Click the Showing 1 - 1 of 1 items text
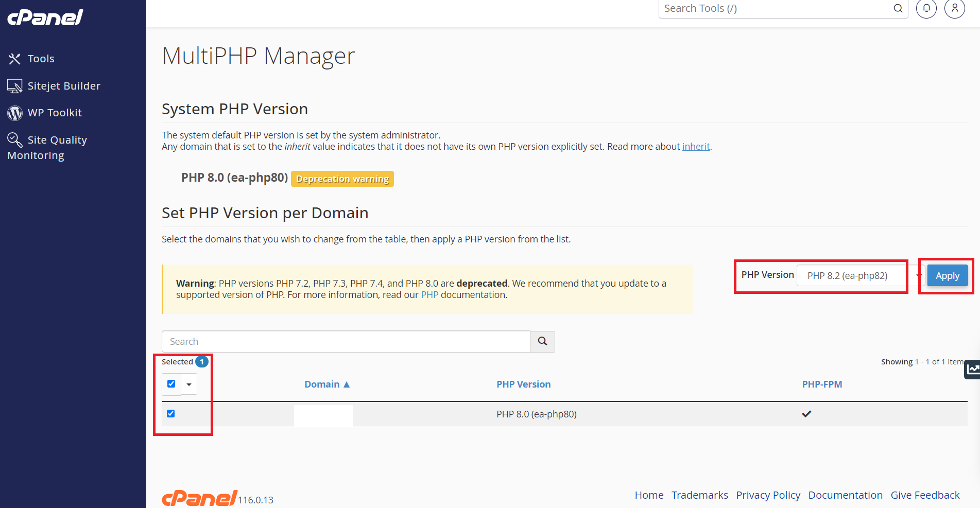 [x=922, y=362]
